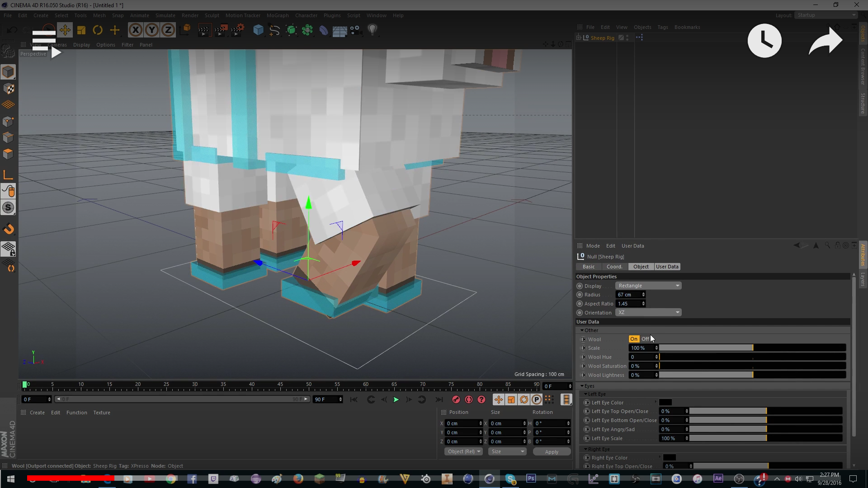Image resolution: width=868 pixels, height=488 pixels.
Task: Toggle Aspect Ratio animation circle
Action: tap(580, 304)
